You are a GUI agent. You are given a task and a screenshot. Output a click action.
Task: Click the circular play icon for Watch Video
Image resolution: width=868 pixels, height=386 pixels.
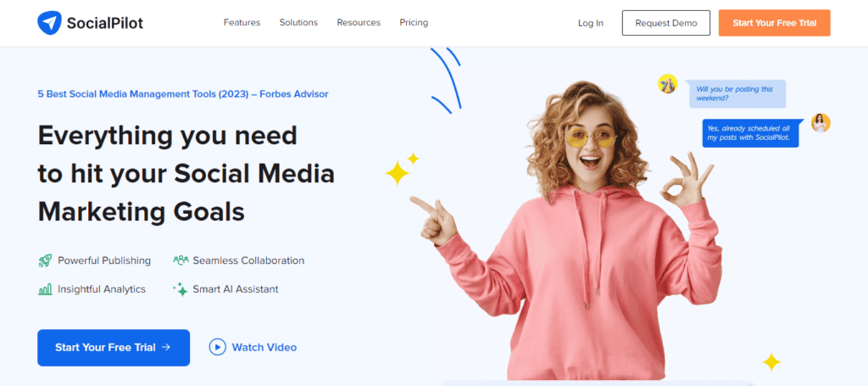(218, 347)
